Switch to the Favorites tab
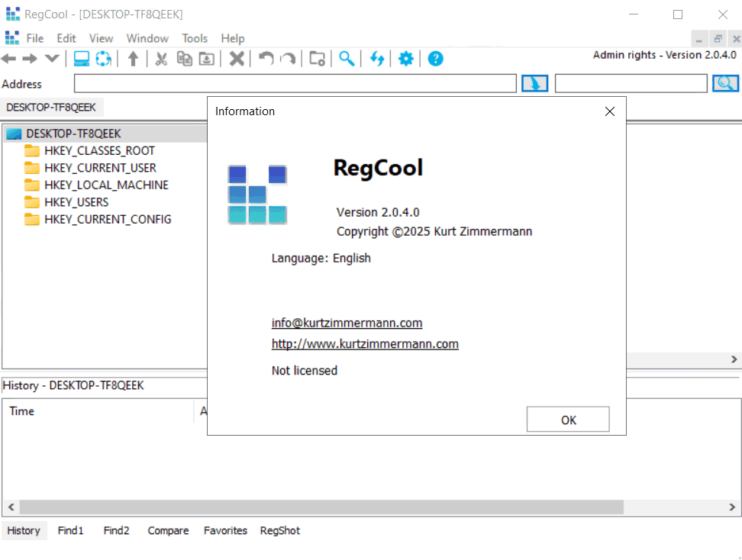The width and height of the screenshot is (742, 560). click(x=225, y=531)
